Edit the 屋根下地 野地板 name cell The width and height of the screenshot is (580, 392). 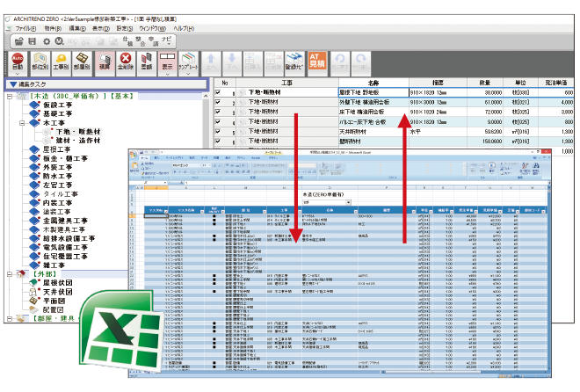point(373,92)
